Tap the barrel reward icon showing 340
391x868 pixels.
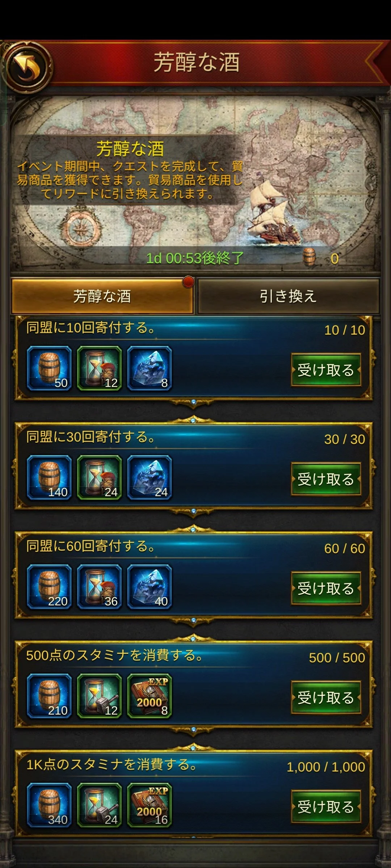pos(49,805)
